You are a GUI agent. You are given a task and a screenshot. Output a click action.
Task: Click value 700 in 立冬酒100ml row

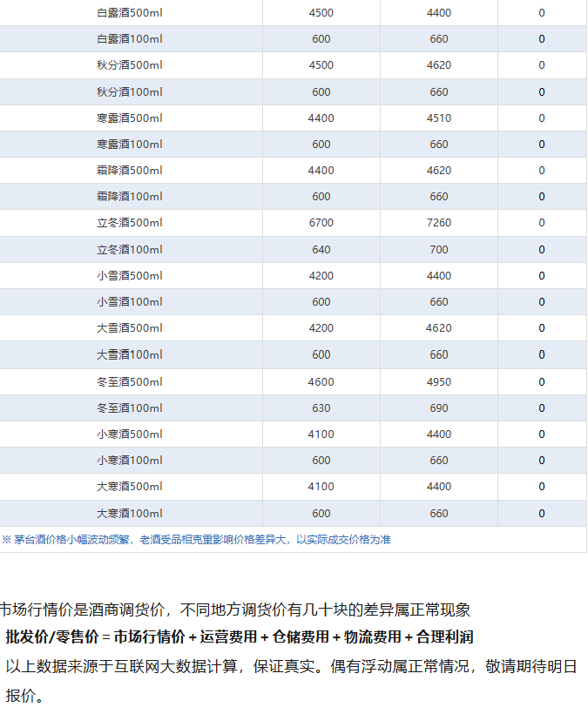(439, 250)
